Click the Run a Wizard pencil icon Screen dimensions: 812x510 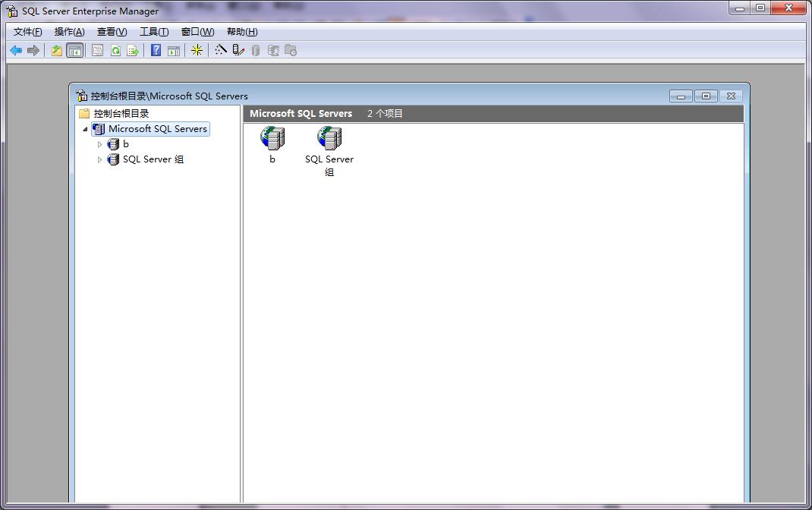[238, 50]
